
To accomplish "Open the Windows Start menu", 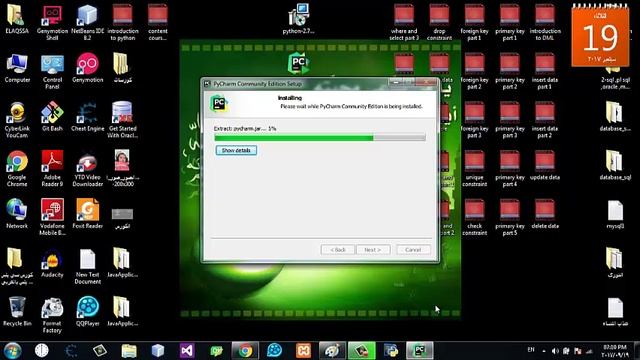I will (x=12, y=351).
